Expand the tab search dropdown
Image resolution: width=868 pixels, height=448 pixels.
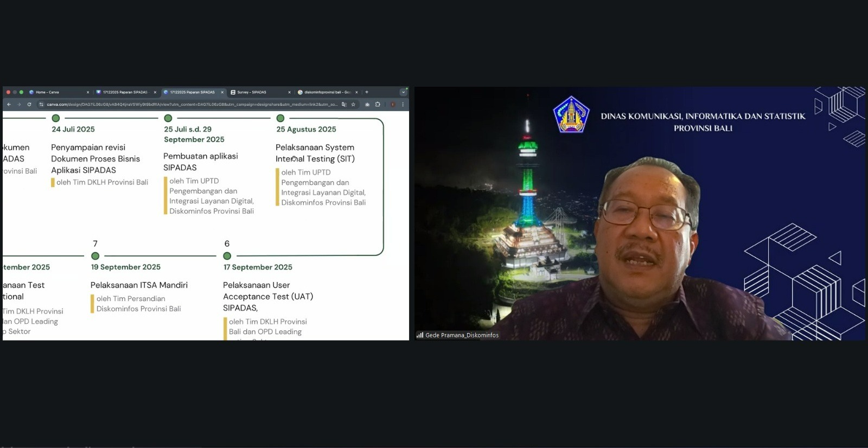tap(403, 92)
